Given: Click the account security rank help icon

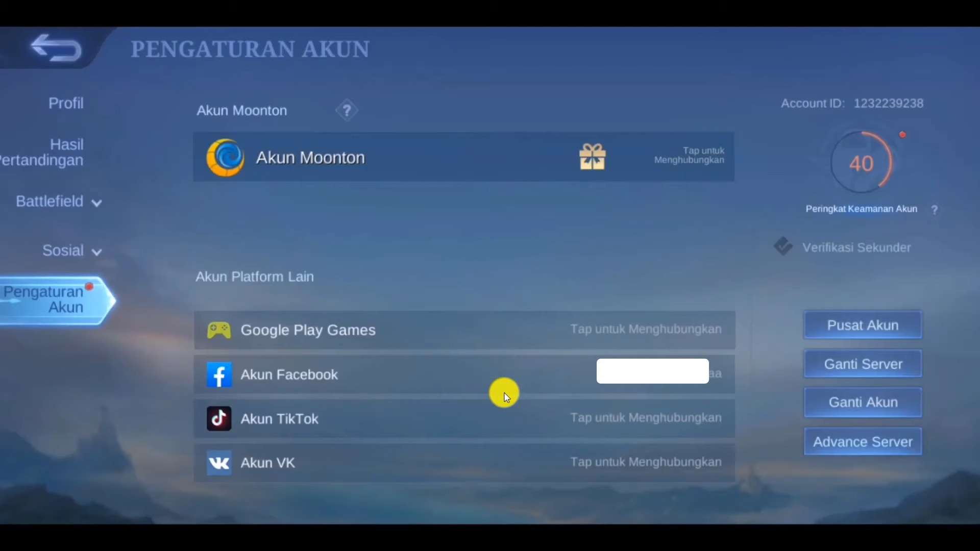Looking at the screenshot, I should (935, 209).
